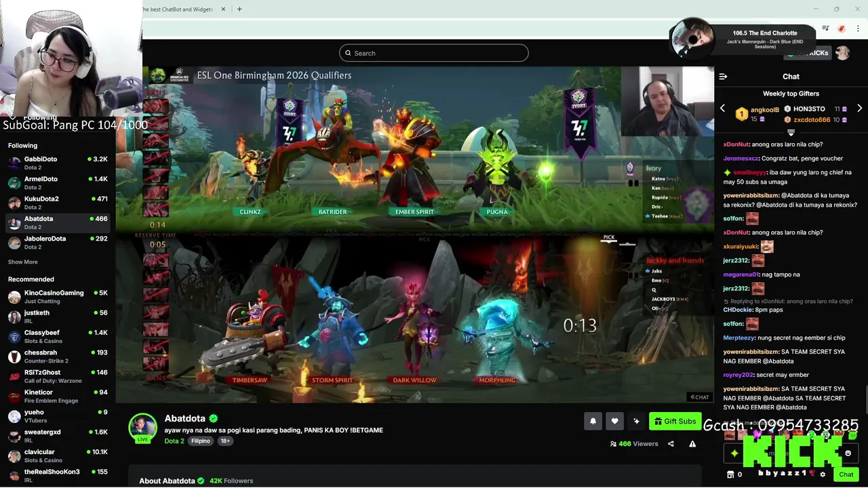Open chat settings gear icon

click(823, 474)
